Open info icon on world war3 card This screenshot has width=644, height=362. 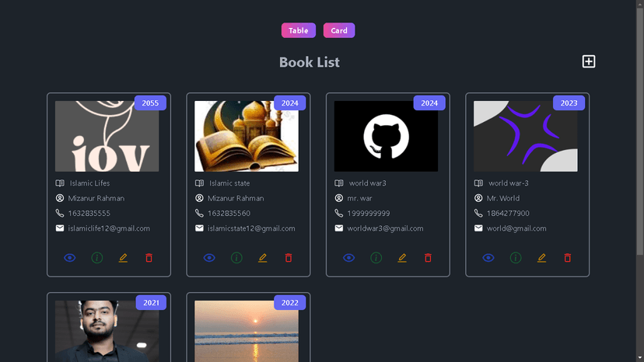tap(376, 258)
